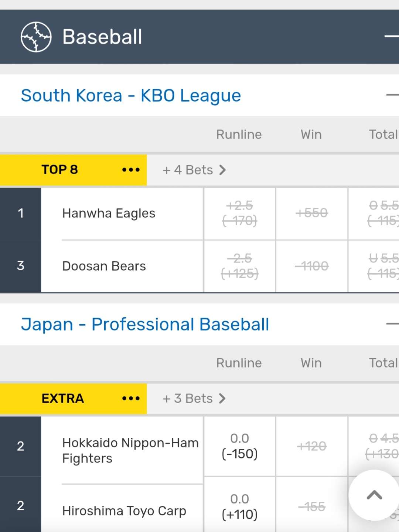The width and height of the screenshot is (399, 532).
Task: Open + 4 Bets for KBO game
Action: (194, 170)
